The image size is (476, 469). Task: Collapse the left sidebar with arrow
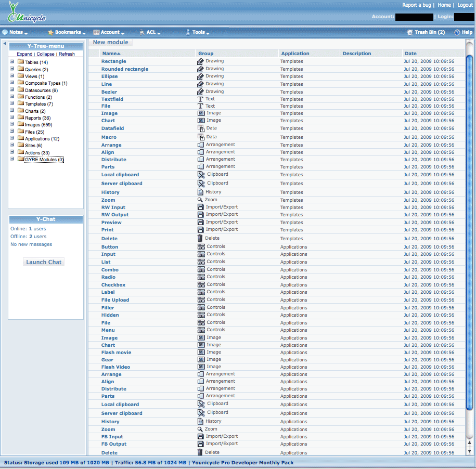(x=4, y=44)
